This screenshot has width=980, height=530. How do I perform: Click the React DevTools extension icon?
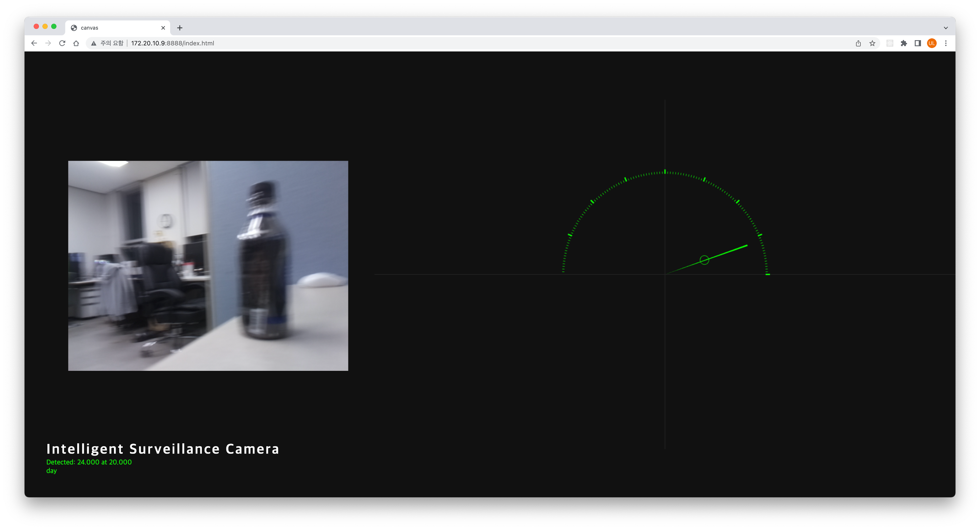point(890,43)
